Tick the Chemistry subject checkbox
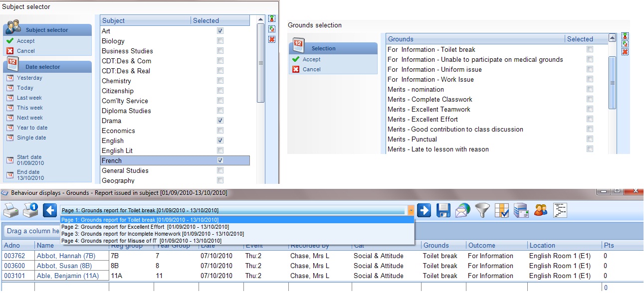The width and height of the screenshot is (644, 293). pyautogui.click(x=220, y=81)
